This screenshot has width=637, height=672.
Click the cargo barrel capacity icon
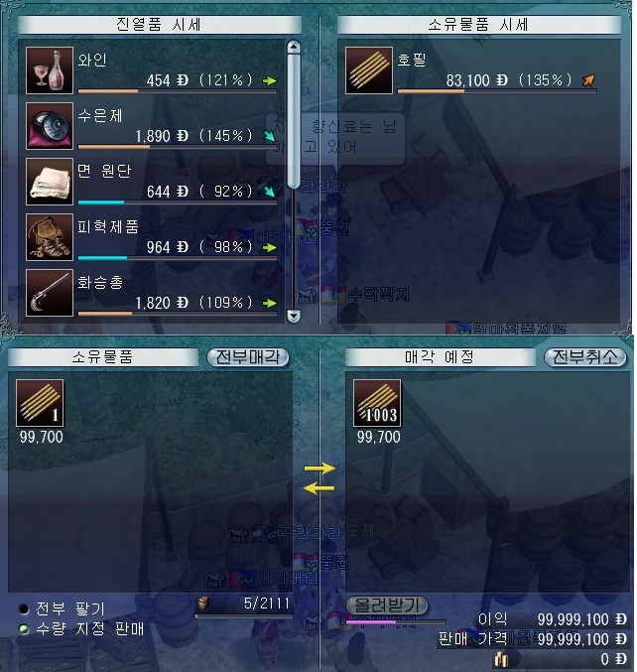[204, 604]
